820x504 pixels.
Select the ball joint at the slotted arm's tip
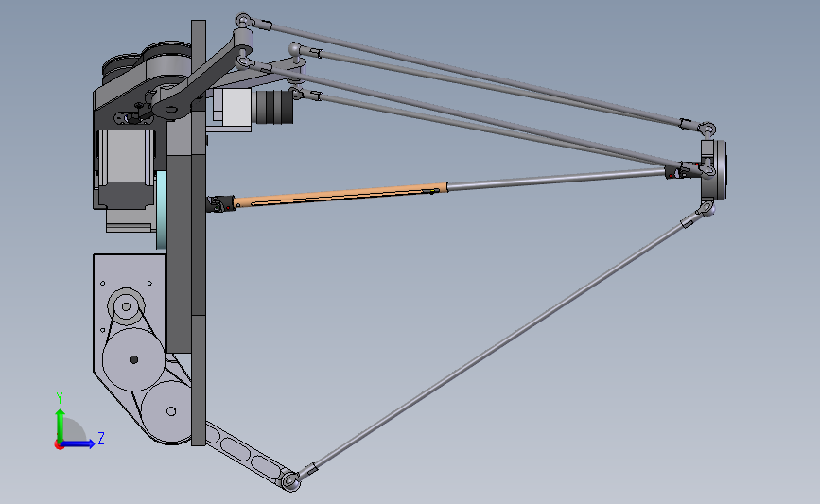pos(290,480)
